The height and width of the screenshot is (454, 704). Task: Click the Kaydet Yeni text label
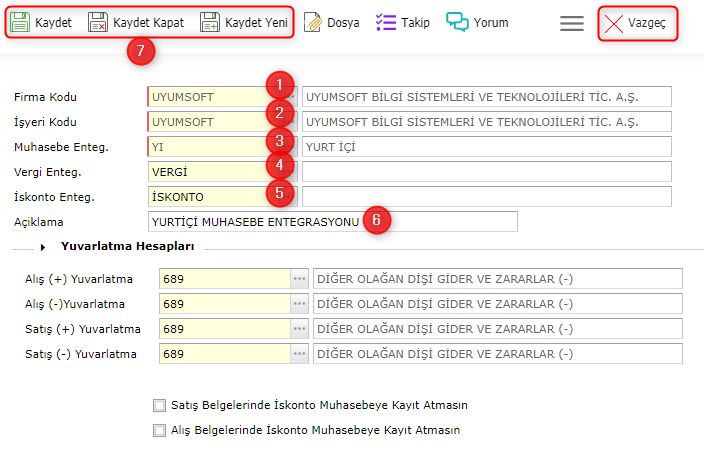click(256, 22)
